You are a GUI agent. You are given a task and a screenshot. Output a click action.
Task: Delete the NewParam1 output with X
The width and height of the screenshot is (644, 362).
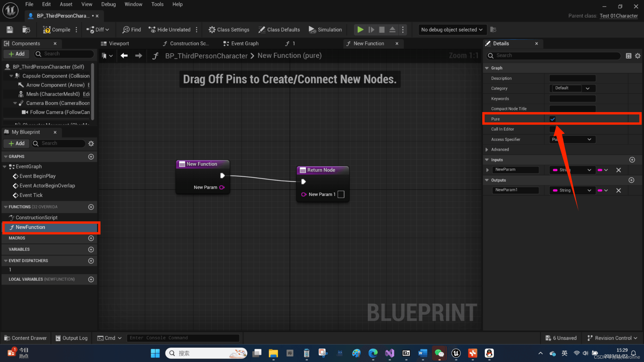pos(619,190)
